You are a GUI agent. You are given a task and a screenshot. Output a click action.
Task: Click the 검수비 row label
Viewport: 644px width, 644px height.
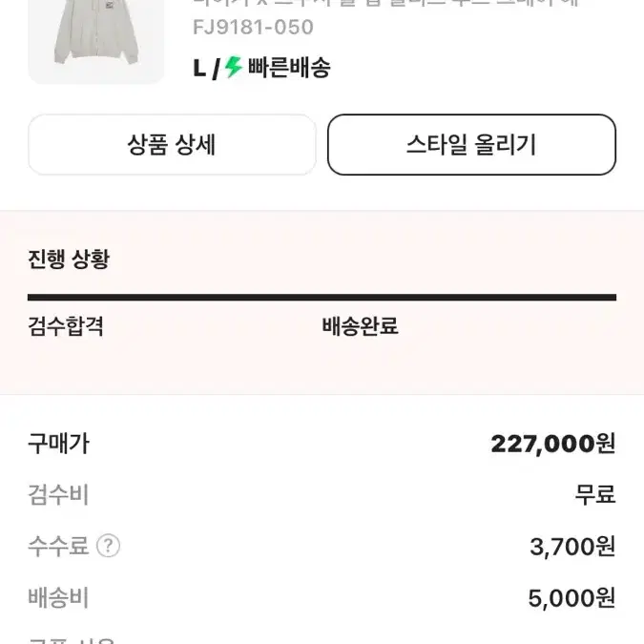point(58,494)
